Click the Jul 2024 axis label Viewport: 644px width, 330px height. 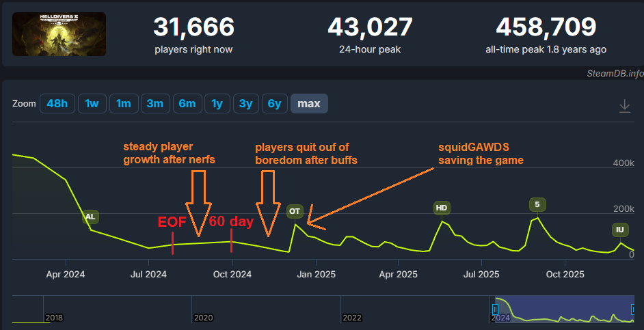pos(148,274)
